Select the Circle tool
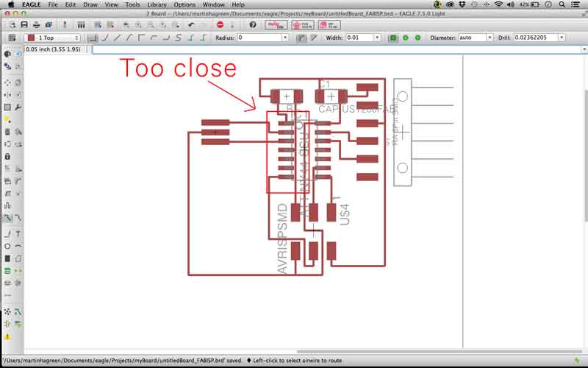 (x=7, y=247)
